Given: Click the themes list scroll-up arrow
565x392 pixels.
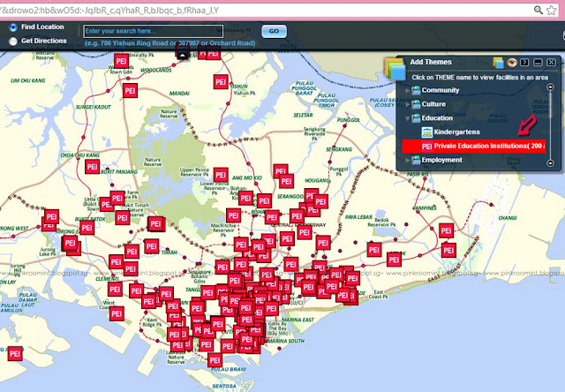Looking at the screenshot, I should click(x=550, y=87).
